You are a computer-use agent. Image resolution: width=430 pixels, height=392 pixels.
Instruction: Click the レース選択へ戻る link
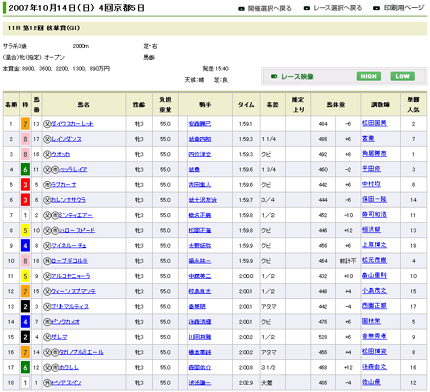click(337, 8)
